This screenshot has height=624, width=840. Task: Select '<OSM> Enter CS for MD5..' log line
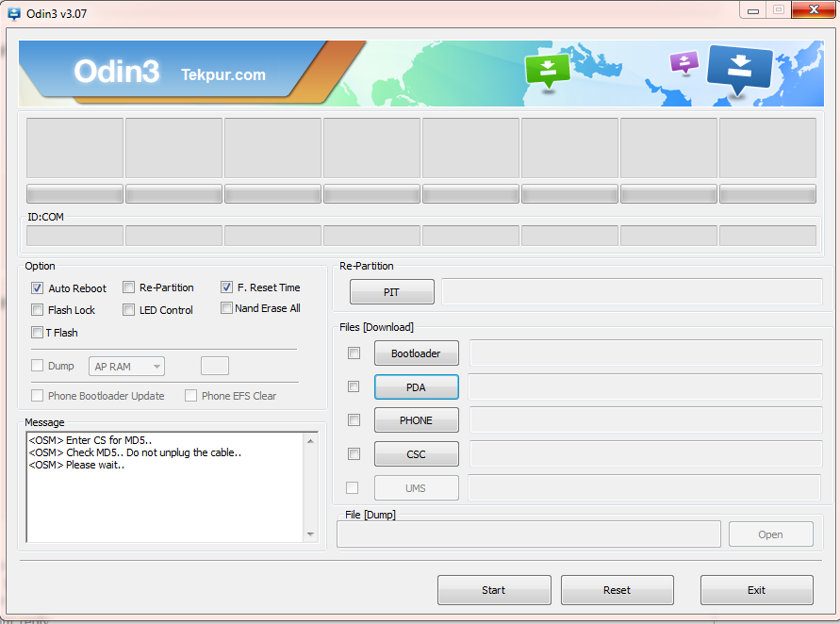(x=90, y=440)
